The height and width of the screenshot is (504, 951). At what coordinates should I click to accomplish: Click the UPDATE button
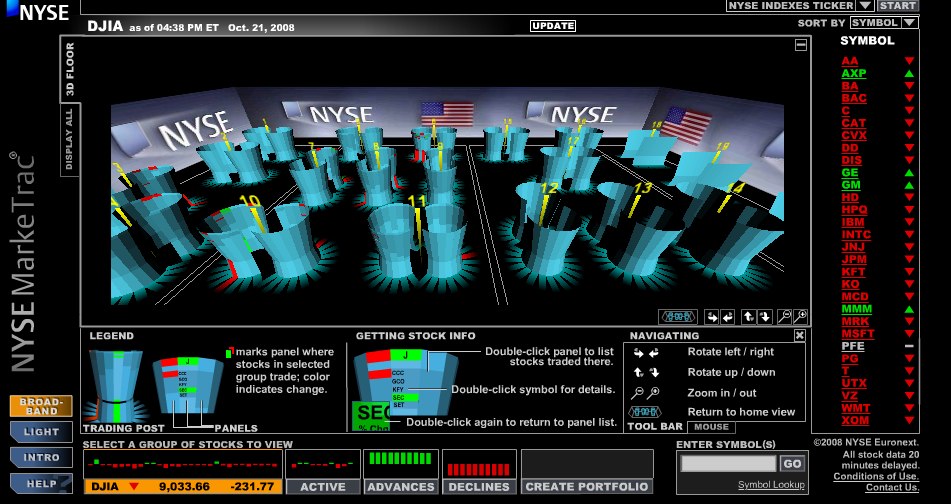pos(553,26)
